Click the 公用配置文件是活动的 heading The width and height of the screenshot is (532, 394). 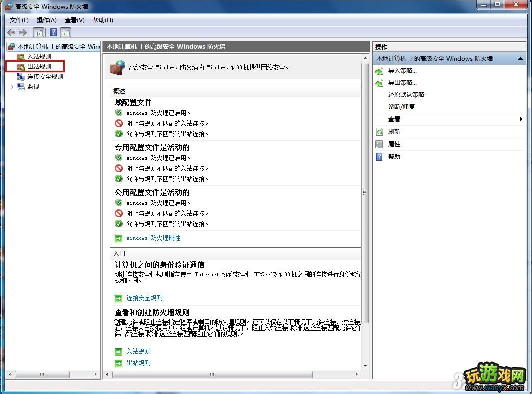(x=152, y=193)
